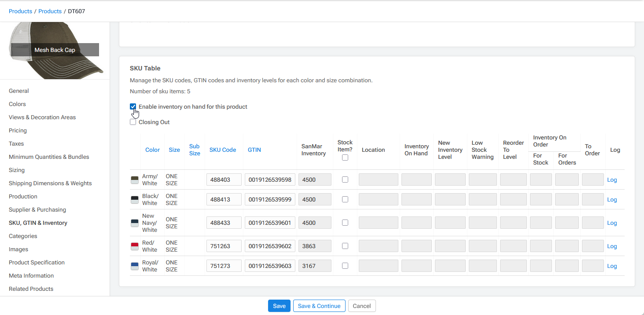This screenshot has height=315, width=644.
Task: Enable inventory on hand for this product
Action: (133, 106)
